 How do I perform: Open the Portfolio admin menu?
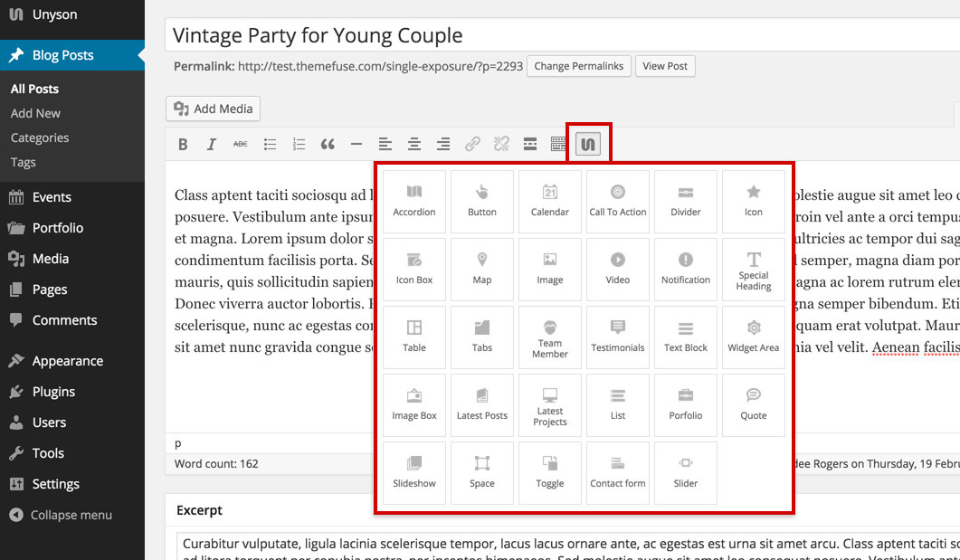(x=72, y=228)
